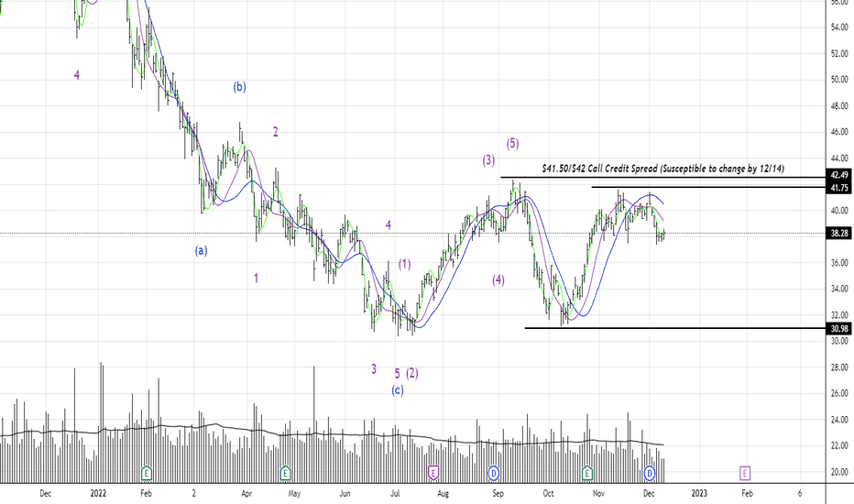Image resolution: width=854 pixels, height=504 pixels.
Task: Click the purple (2) wave label
Action: 412,373
